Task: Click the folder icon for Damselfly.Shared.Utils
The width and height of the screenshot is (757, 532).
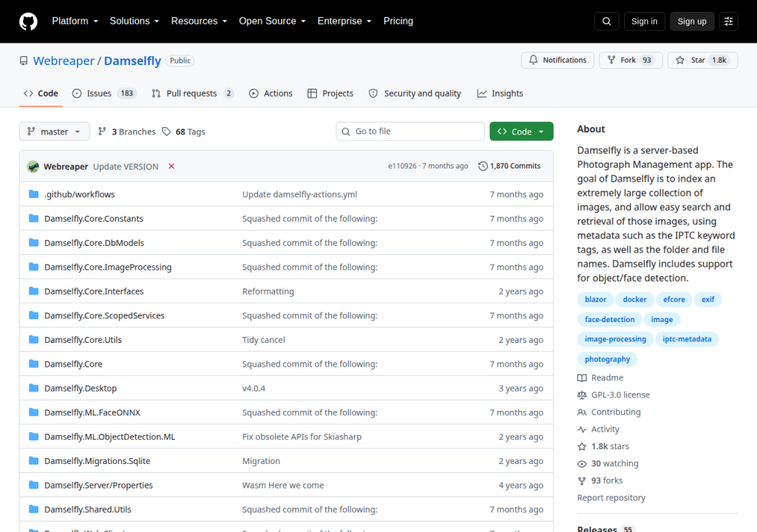Action: (33, 509)
